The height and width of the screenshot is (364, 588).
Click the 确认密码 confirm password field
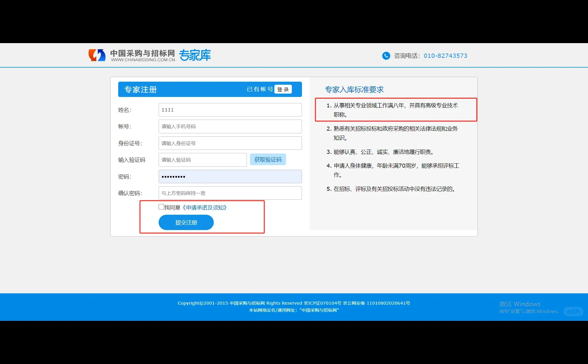(230, 193)
